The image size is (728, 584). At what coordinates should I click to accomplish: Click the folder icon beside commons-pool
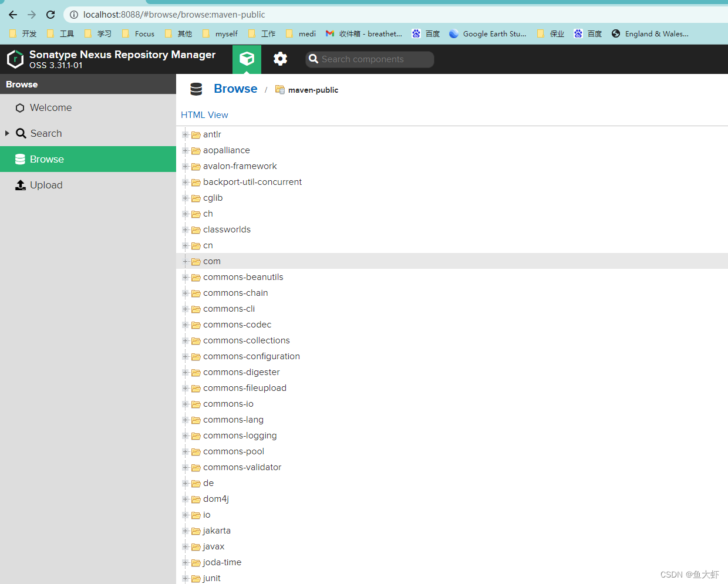(196, 452)
